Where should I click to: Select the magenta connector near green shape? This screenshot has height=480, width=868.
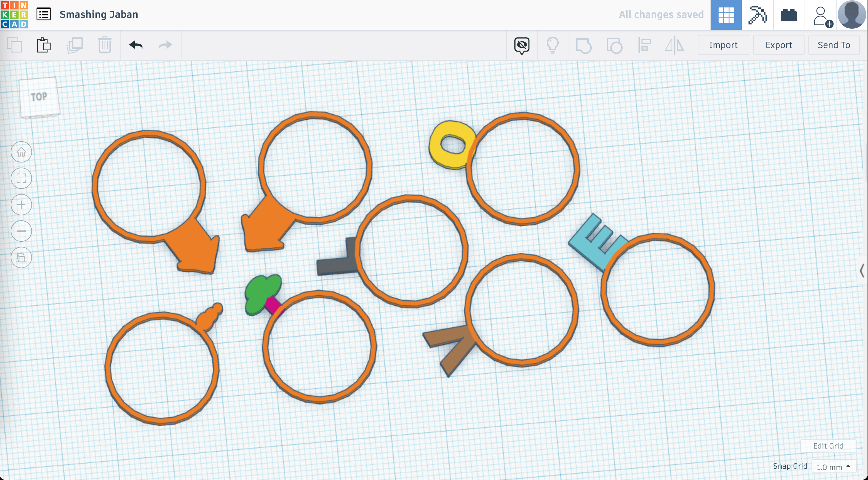[273, 305]
